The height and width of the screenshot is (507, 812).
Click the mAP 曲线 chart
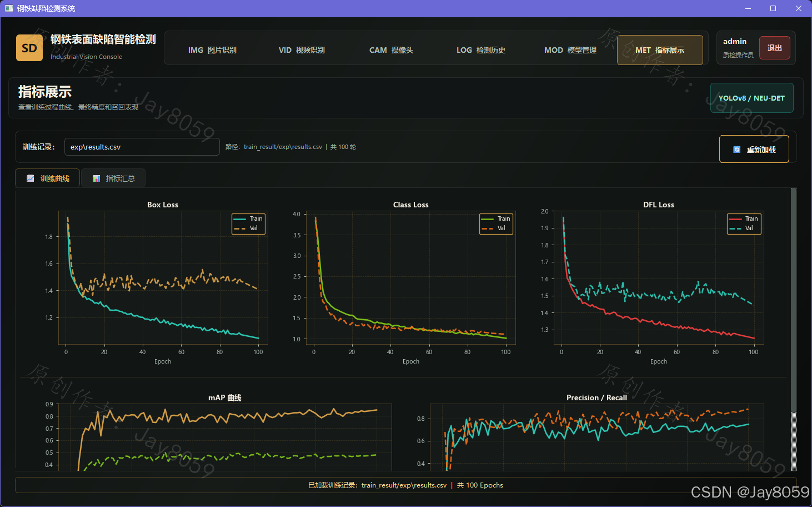[x=224, y=437]
